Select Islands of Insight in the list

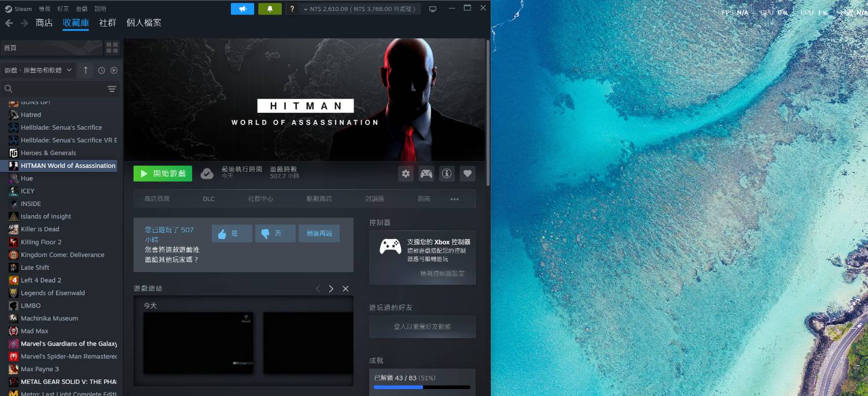pos(62,217)
